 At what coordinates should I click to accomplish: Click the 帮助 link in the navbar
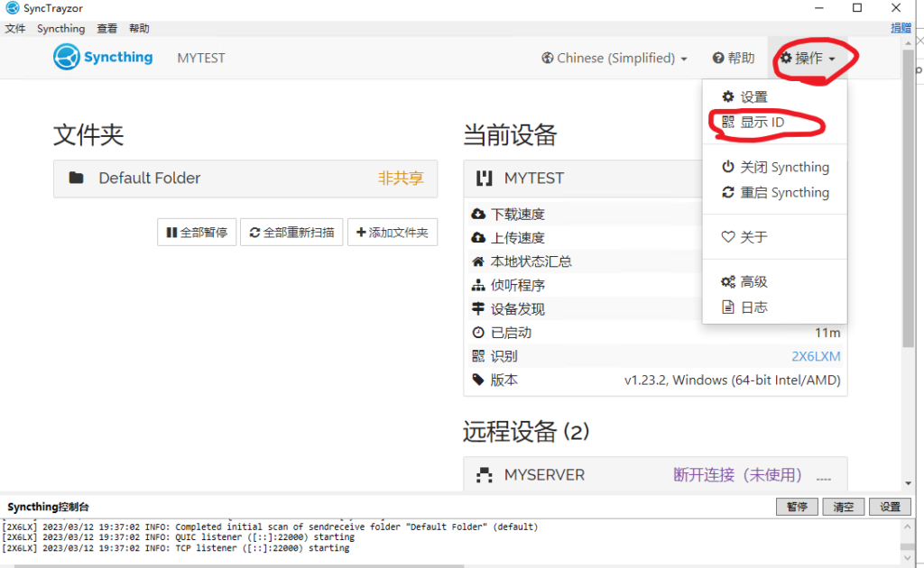pyautogui.click(x=734, y=58)
